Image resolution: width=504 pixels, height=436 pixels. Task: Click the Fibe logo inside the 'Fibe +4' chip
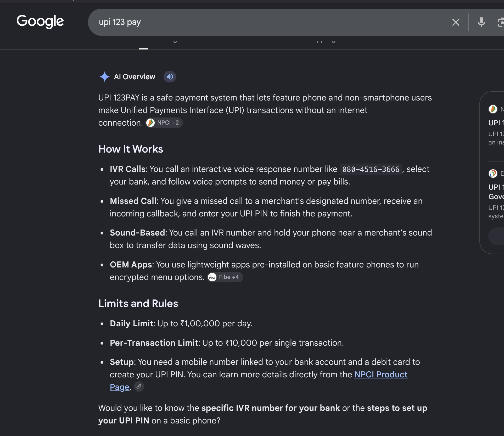212,277
